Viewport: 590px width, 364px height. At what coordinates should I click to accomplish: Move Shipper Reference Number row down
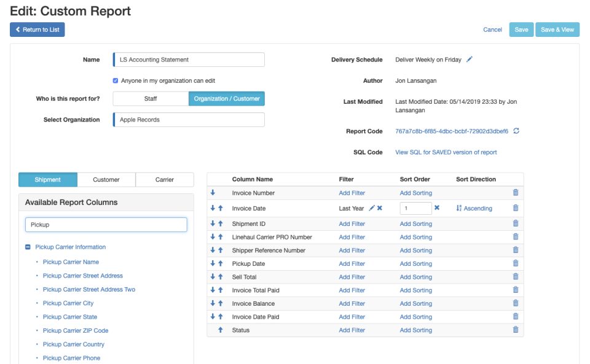[x=213, y=250]
